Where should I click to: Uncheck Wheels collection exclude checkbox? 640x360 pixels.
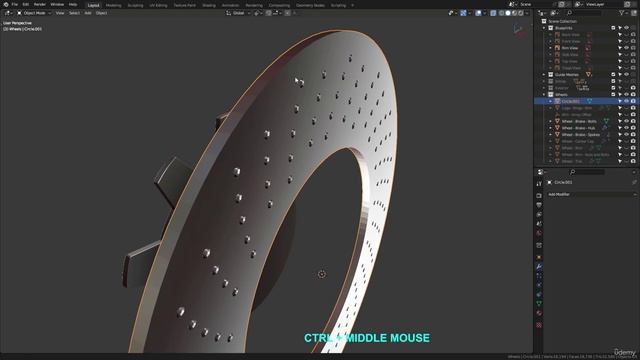(613, 94)
